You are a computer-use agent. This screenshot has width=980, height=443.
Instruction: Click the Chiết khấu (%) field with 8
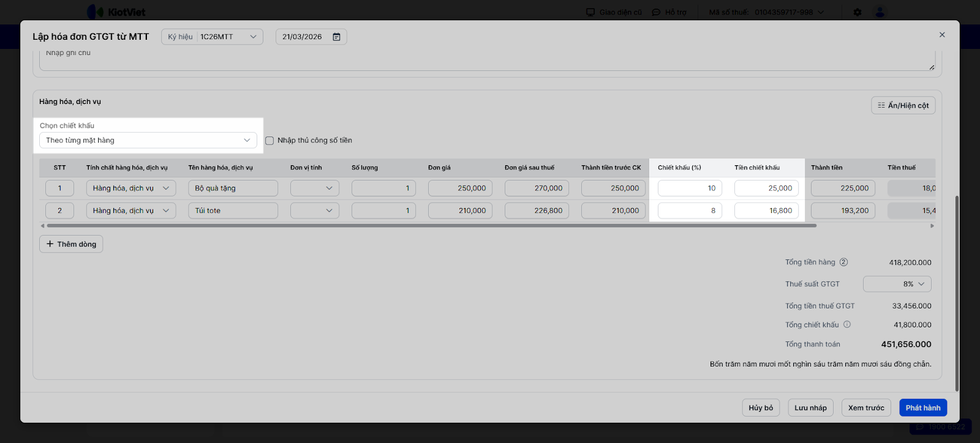690,210
